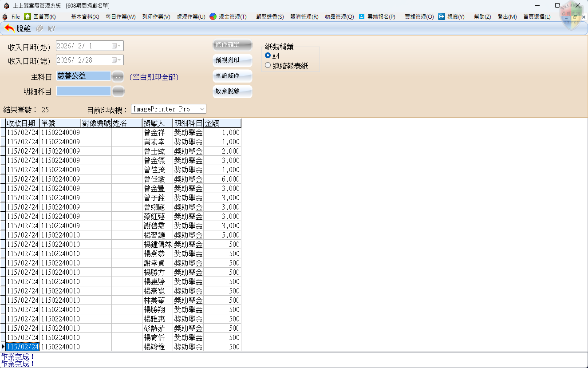Image resolution: width=588 pixels, height=368 pixels.
Task: Click the blue person icon for 雲端報名
Action: click(362, 16)
